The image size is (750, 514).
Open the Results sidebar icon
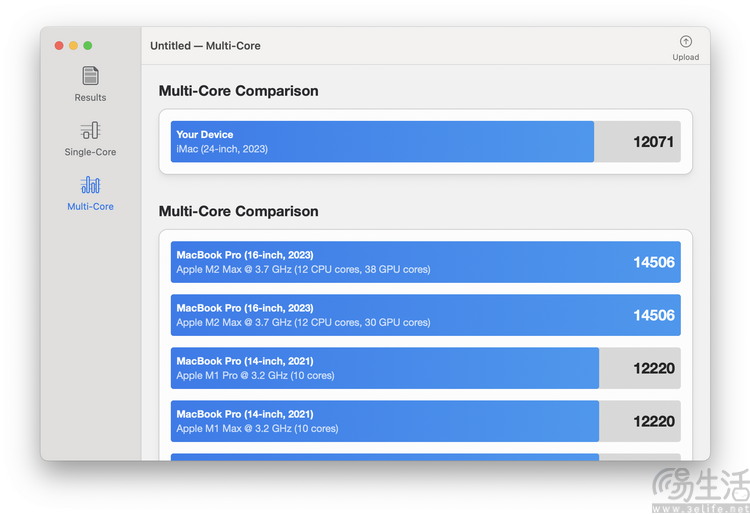(90, 76)
